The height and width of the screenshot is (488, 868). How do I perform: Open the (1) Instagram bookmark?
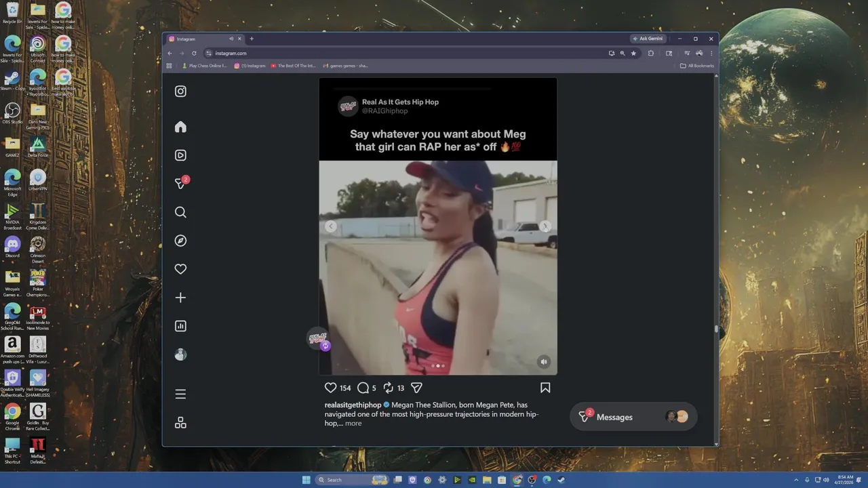coord(250,66)
